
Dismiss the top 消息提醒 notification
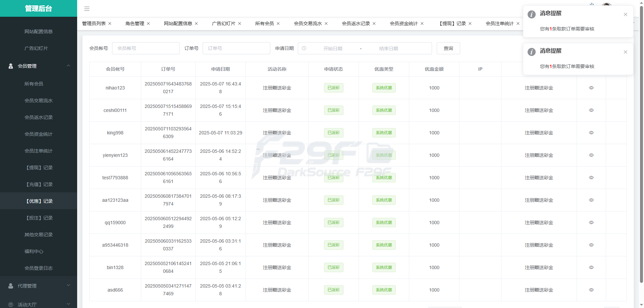click(x=626, y=14)
